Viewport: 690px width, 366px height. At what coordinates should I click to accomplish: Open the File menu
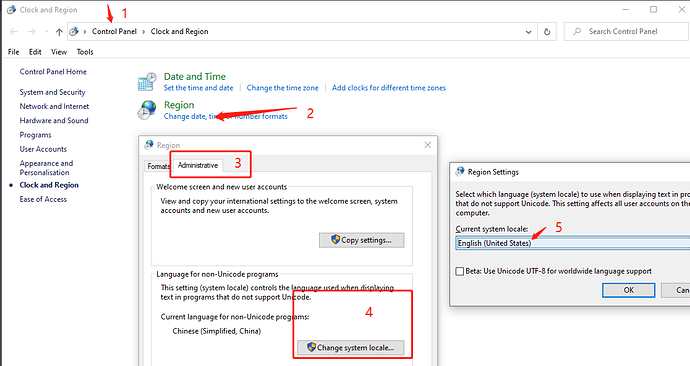tap(14, 52)
